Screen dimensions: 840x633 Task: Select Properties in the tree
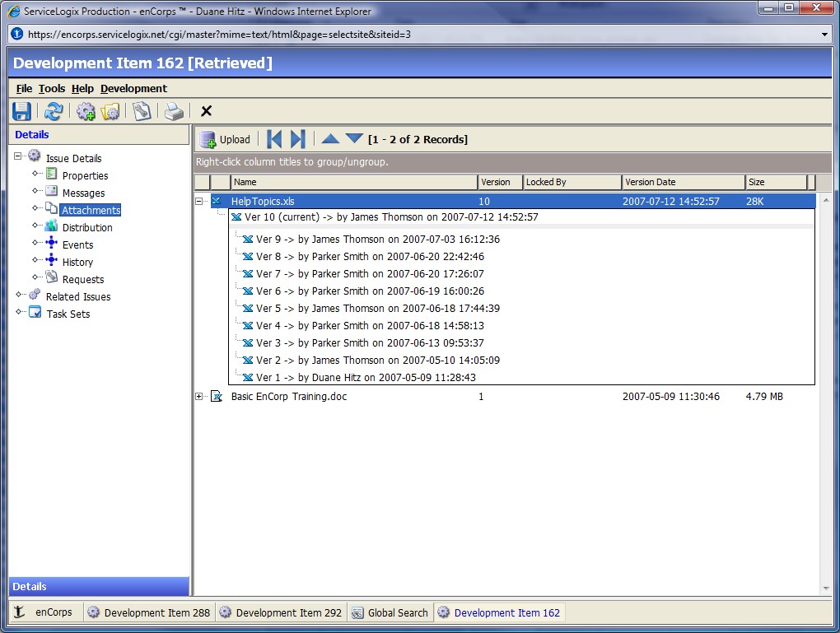click(x=85, y=175)
